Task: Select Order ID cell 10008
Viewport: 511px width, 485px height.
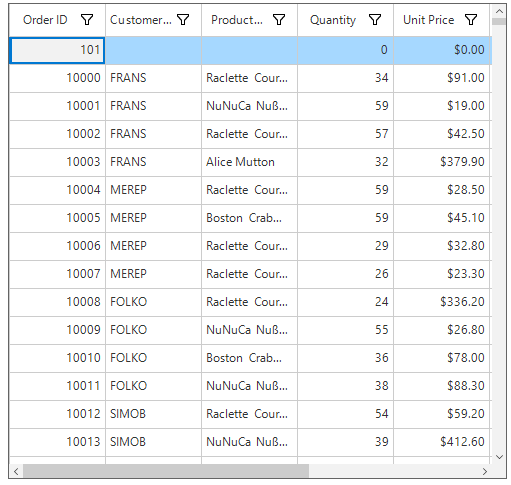Action: click(57, 302)
